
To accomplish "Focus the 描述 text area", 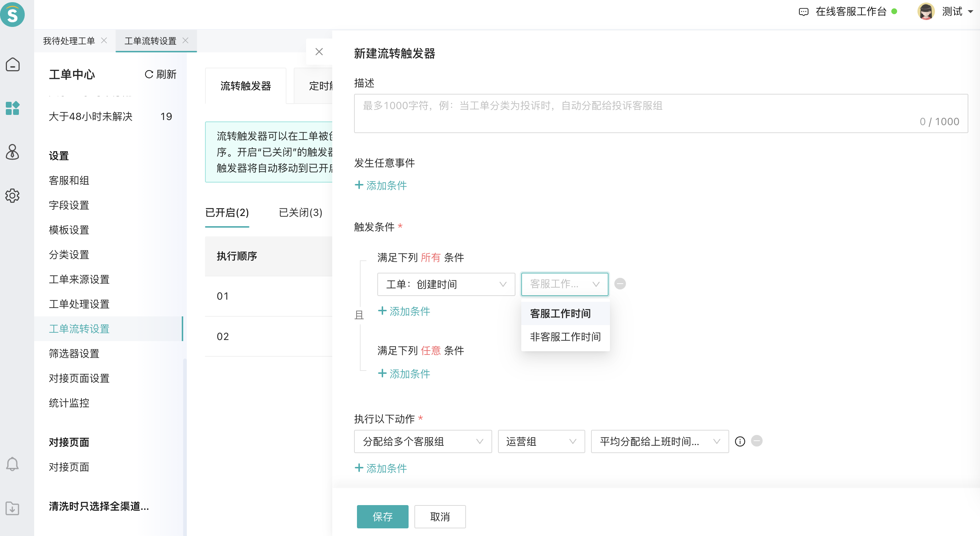I will coord(660,113).
